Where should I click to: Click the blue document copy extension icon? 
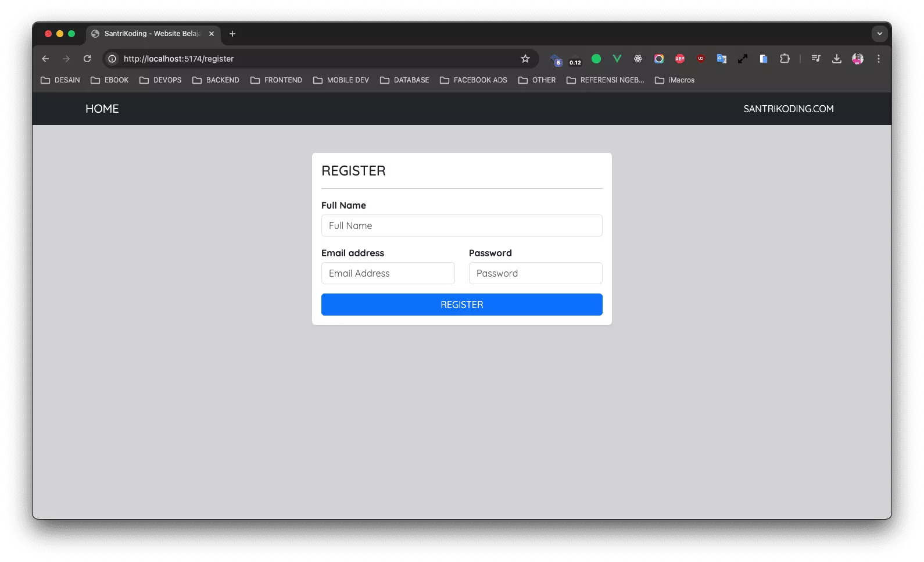764,59
